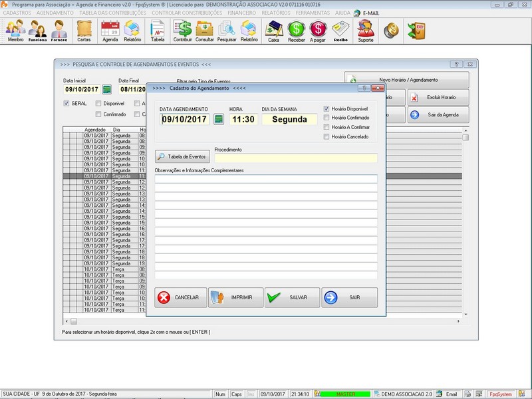Image resolution: width=532 pixels, height=399 pixels.
Task: Check Horário Cancelado checkbox
Action: coord(327,137)
